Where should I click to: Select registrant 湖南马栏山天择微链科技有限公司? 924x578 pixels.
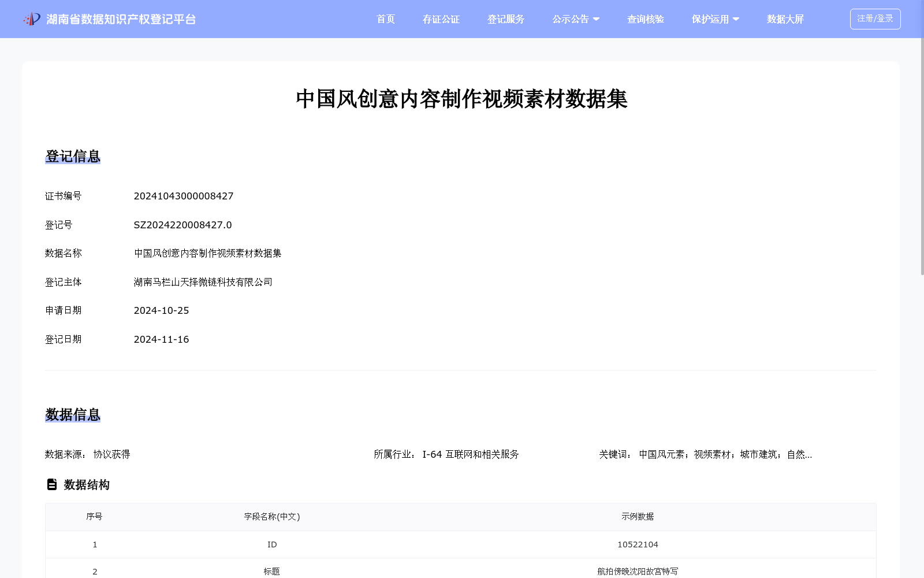[203, 282]
